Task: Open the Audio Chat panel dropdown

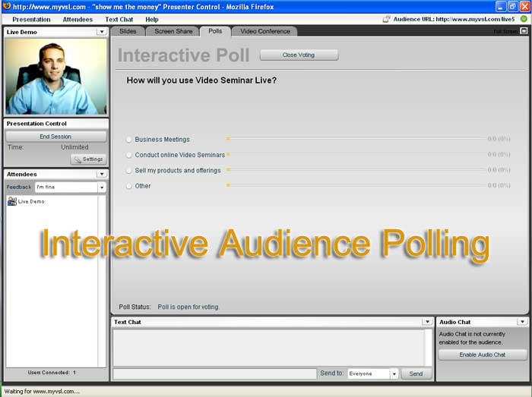Action: pos(523,322)
